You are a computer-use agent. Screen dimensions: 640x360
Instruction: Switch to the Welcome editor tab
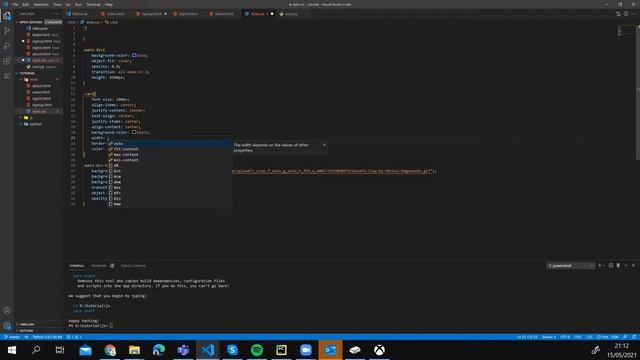80,14
